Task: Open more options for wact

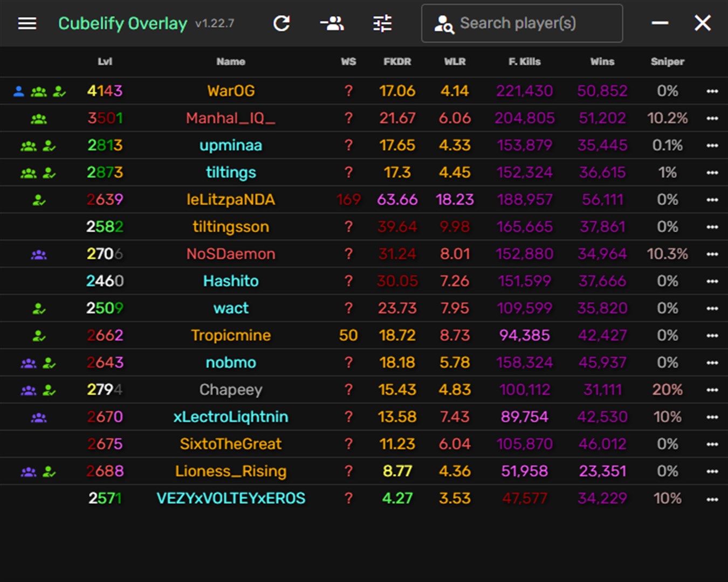Action: [712, 308]
